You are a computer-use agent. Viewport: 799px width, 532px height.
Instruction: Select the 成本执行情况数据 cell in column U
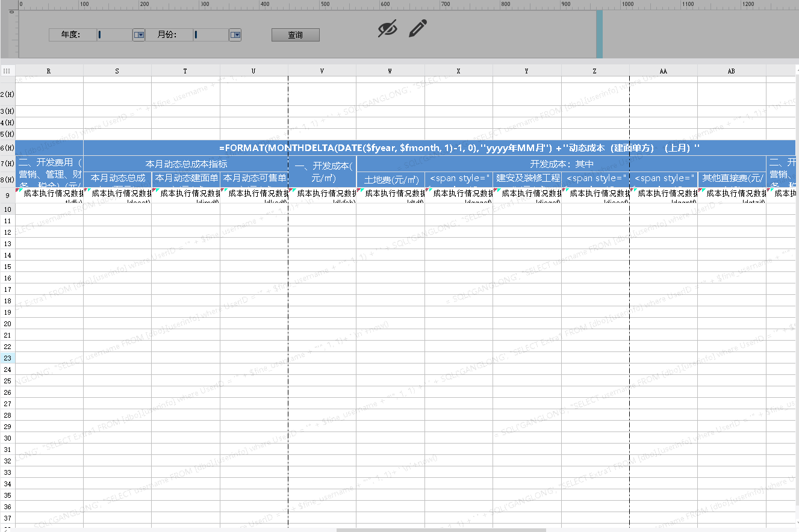(x=254, y=195)
